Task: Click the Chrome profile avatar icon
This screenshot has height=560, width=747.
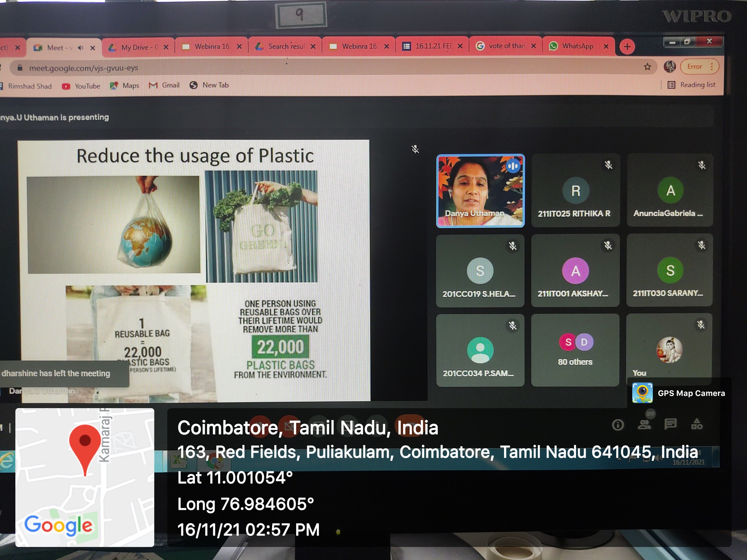Action: tap(669, 66)
